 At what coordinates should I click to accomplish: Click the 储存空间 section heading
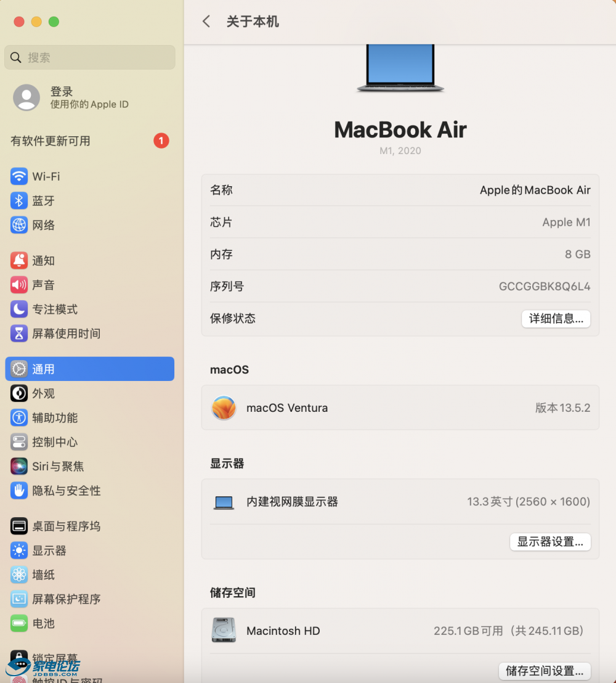click(232, 593)
